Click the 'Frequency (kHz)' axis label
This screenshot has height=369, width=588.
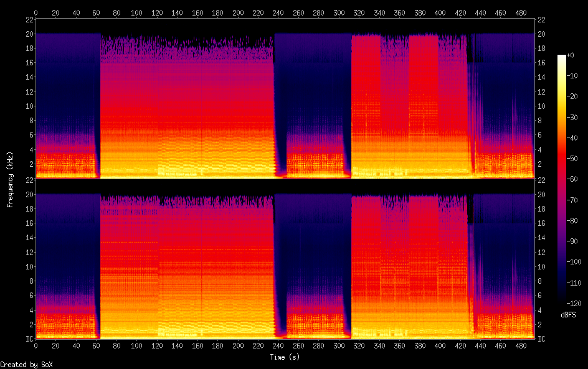pyautogui.click(x=10, y=179)
